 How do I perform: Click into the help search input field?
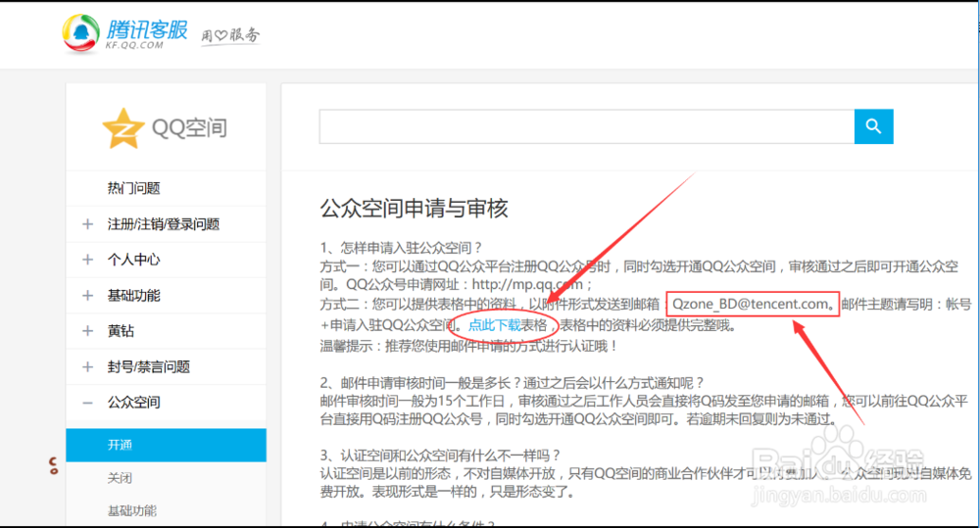coord(587,126)
